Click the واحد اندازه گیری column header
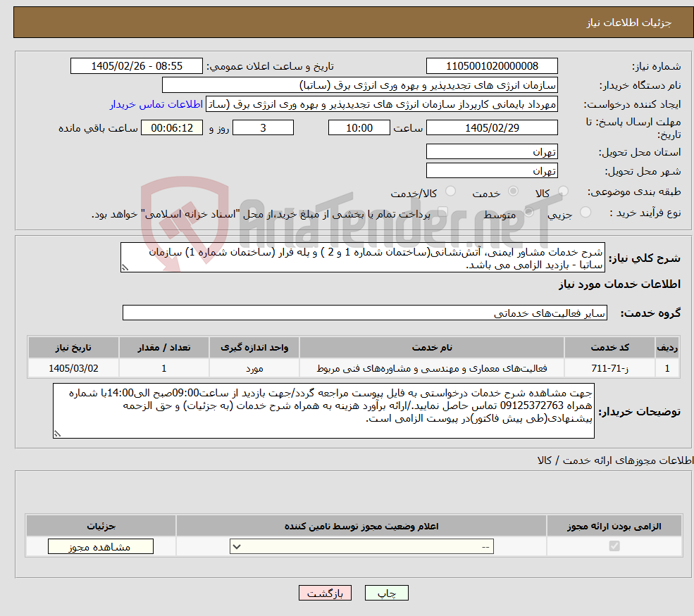694x616 pixels. tap(254, 348)
